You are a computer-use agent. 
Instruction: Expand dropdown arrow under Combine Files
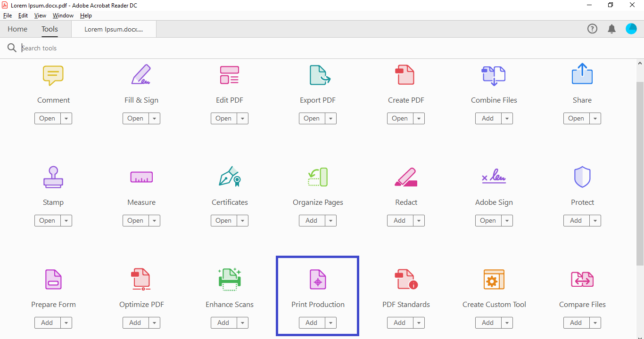pos(507,119)
